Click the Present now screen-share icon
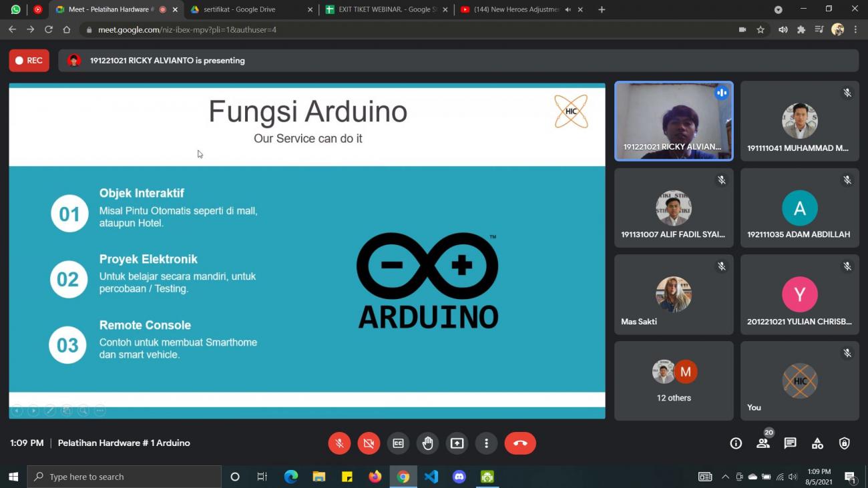Screen dimensions: 868x488 coord(457,443)
